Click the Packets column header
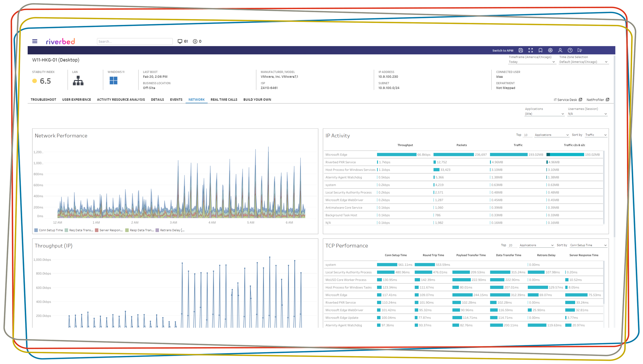Viewport: 643px width, 364px height. pyautogui.click(x=462, y=145)
